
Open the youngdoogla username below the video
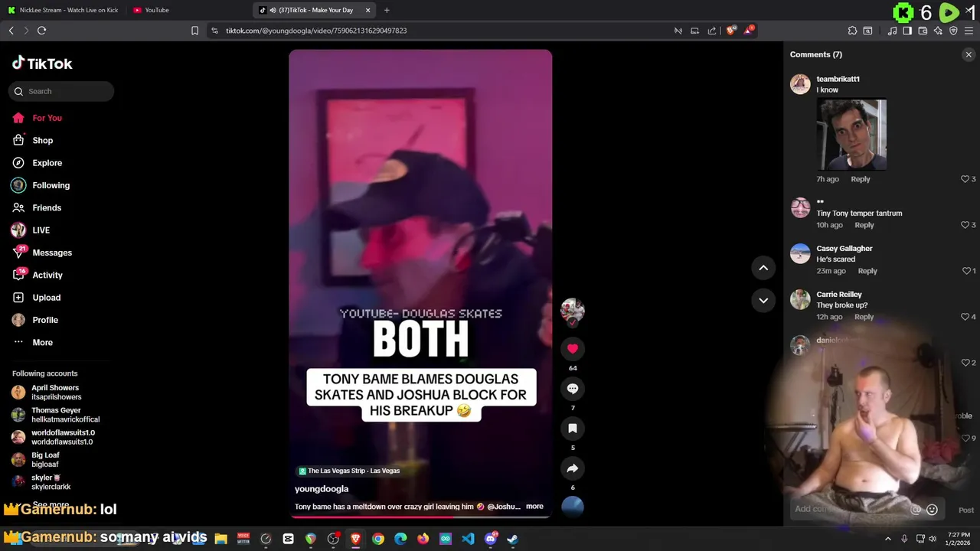(x=322, y=489)
